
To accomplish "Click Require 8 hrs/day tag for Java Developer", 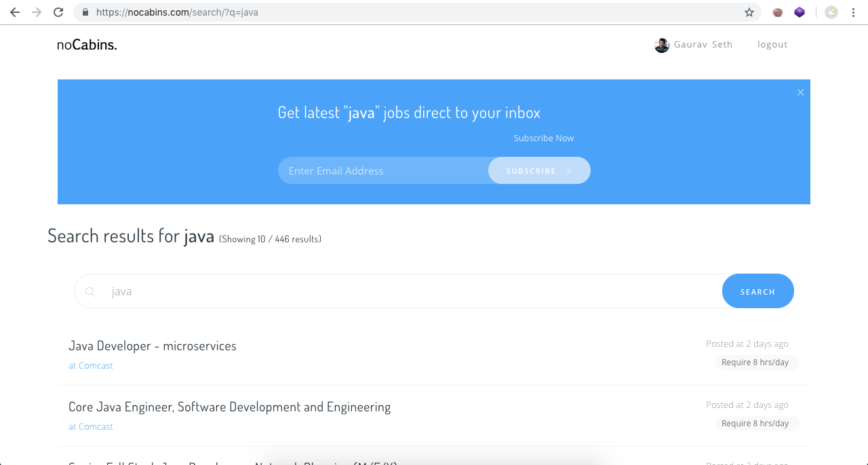I will (x=756, y=362).
